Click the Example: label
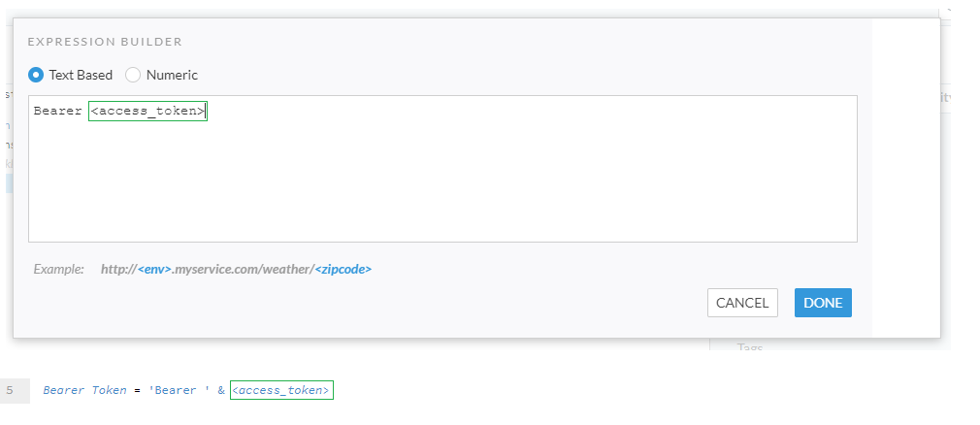The width and height of the screenshot is (980, 425). click(x=58, y=269)
